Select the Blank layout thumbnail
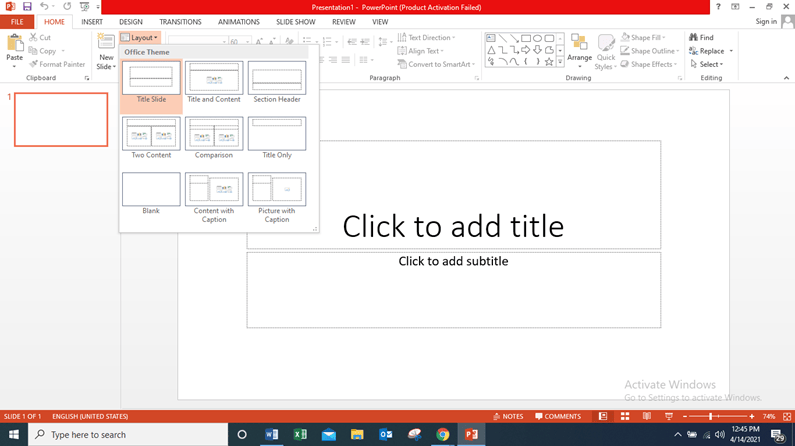Screen dimensions: 795x446 tap(151, 190)
